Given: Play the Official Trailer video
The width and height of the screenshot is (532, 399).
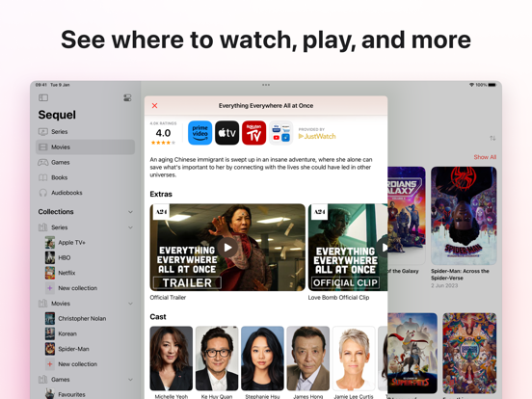Looking at the screenshot, I should coord(227,248).
